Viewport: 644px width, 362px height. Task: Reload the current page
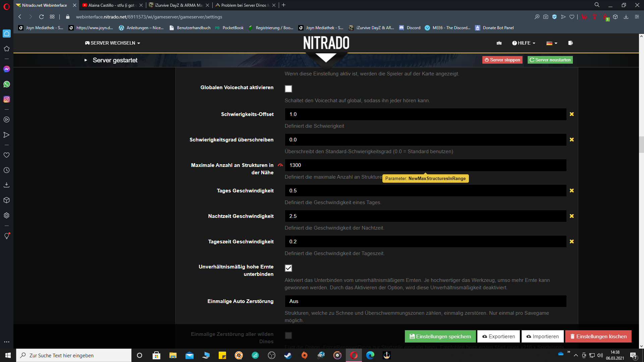pyautogui.click(x=41, y=17)
